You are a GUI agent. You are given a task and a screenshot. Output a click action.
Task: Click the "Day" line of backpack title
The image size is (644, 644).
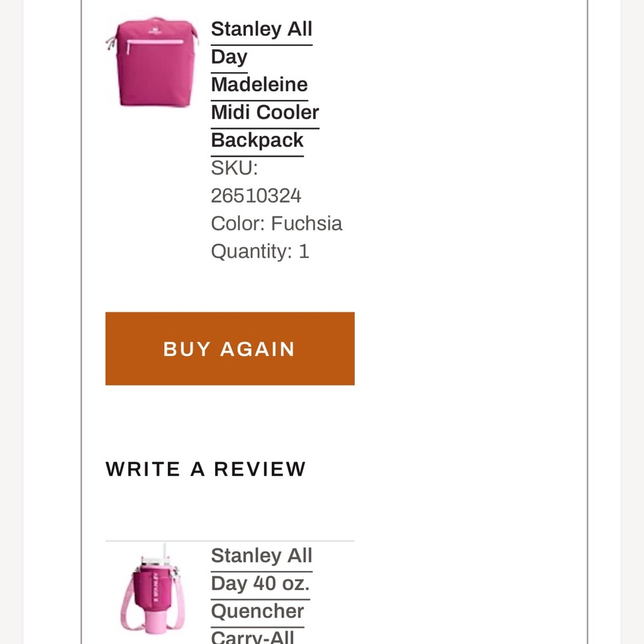click(x=229, y=57)
